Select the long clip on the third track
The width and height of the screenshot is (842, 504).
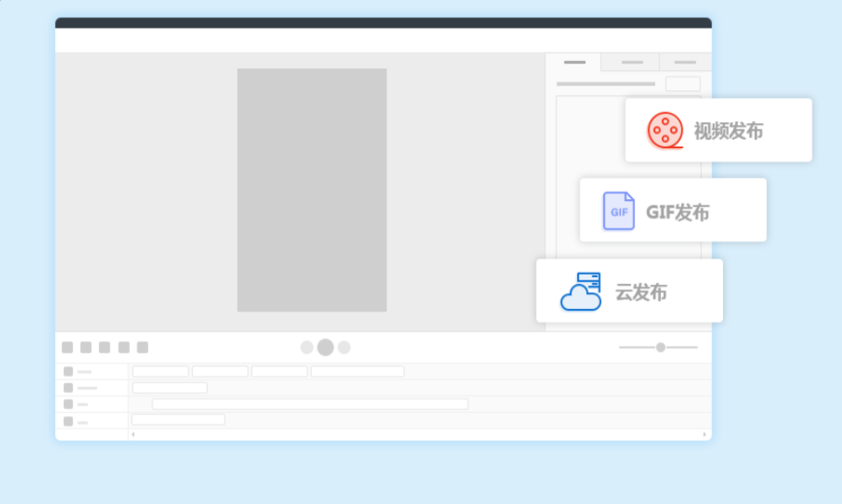[310, 404]
